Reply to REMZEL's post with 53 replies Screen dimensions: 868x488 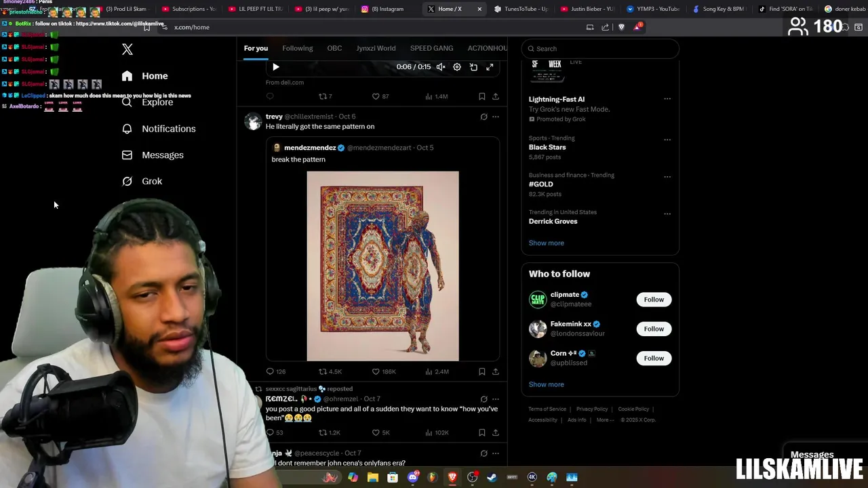[275, 432]
